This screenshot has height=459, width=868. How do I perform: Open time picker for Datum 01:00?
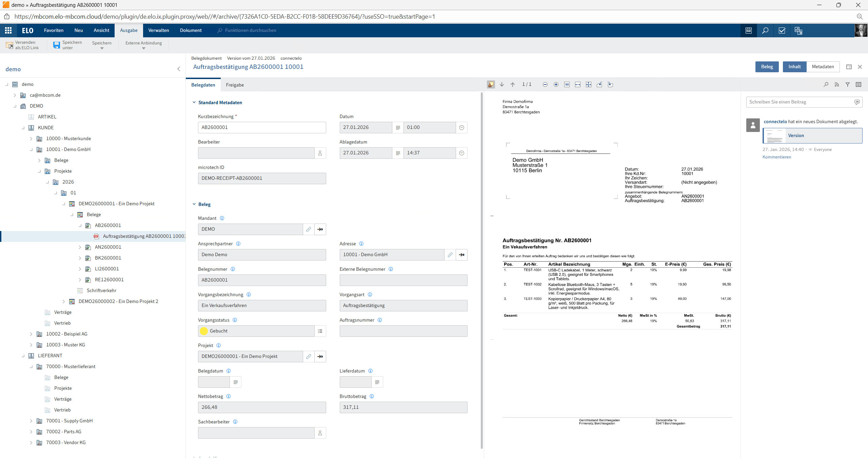[461, 128]
